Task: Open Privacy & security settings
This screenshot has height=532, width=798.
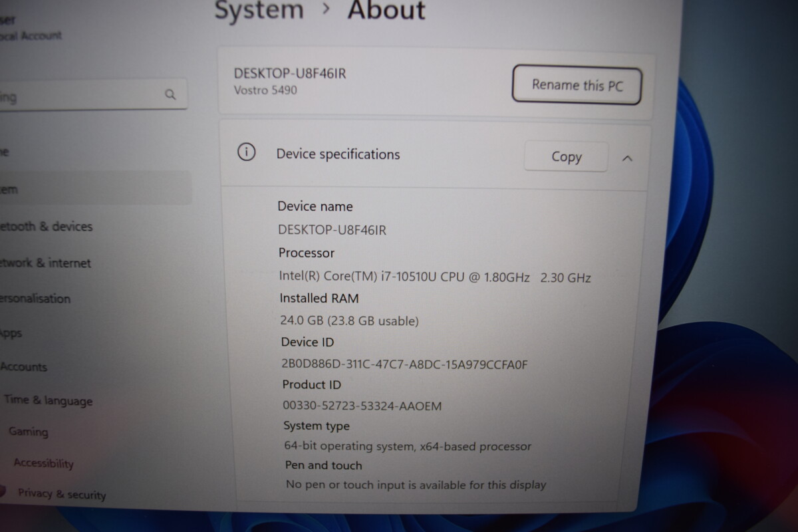Action: (61, 494)
